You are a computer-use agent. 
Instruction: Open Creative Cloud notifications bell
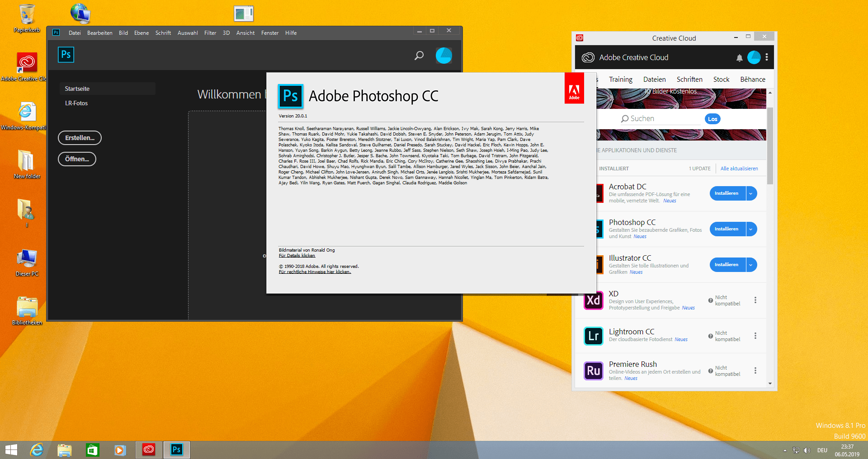tap(739, 58)
